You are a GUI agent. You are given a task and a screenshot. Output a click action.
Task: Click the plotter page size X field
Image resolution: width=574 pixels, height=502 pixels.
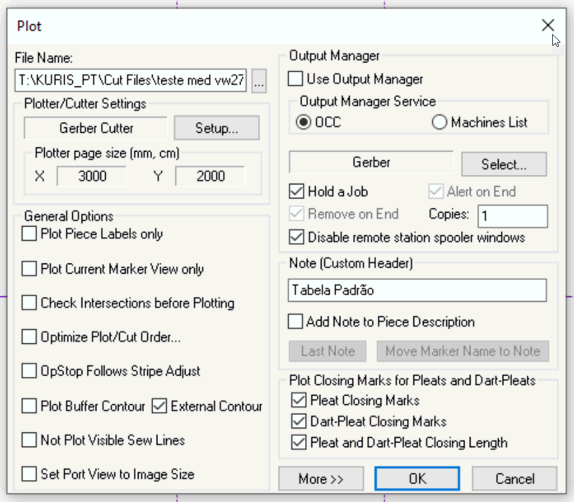[x=92, y=176]
